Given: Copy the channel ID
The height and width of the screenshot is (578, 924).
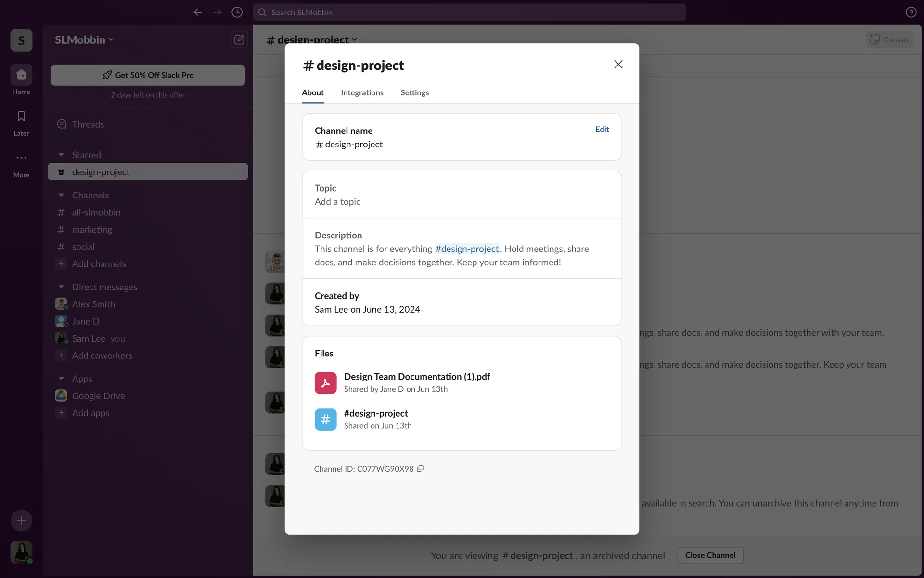Looking at the screenshot, I should click(420, 468).
